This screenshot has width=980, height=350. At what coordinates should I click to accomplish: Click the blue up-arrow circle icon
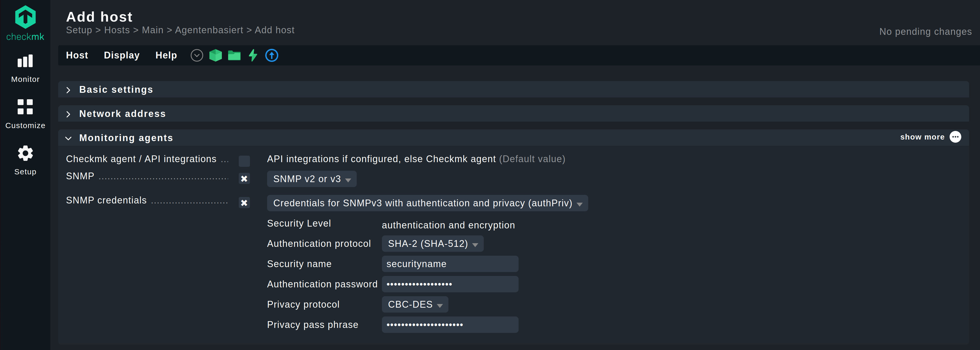(272, 56)
